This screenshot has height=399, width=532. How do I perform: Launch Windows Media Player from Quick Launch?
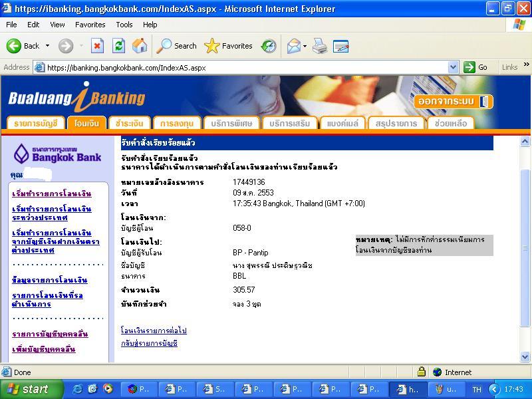tap(108, 389)
